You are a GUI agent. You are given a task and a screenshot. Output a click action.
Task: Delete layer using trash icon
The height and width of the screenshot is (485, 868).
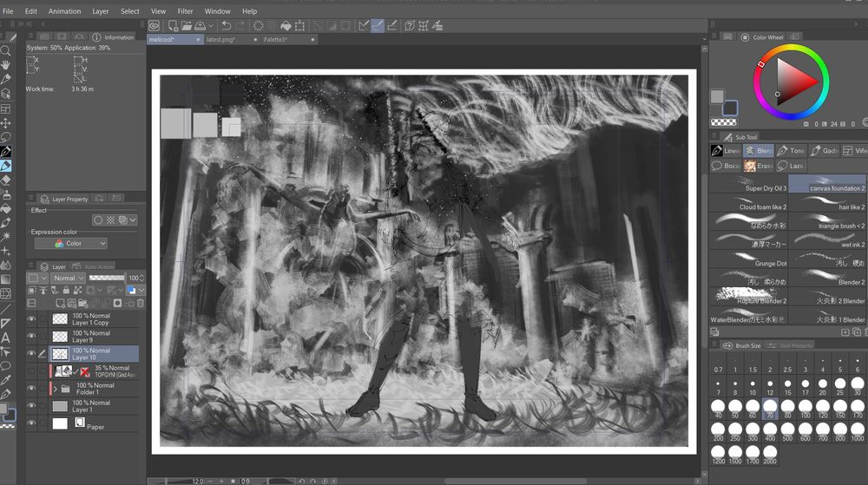coord(141,303)
